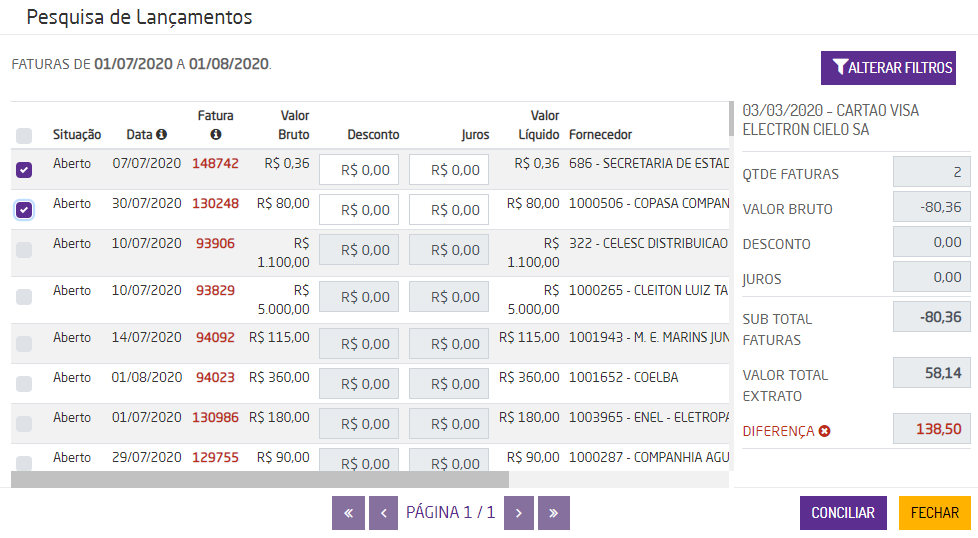The image size is (978, 538).
Task: Open invoice link 130986
Action: 215,418
